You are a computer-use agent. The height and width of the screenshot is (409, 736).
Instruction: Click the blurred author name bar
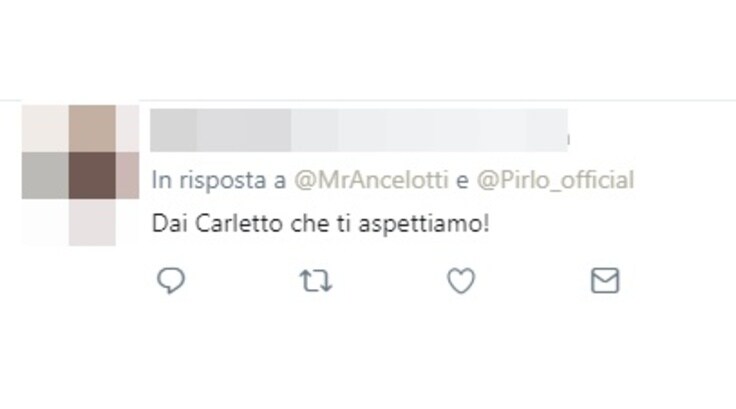pos(359,130)
